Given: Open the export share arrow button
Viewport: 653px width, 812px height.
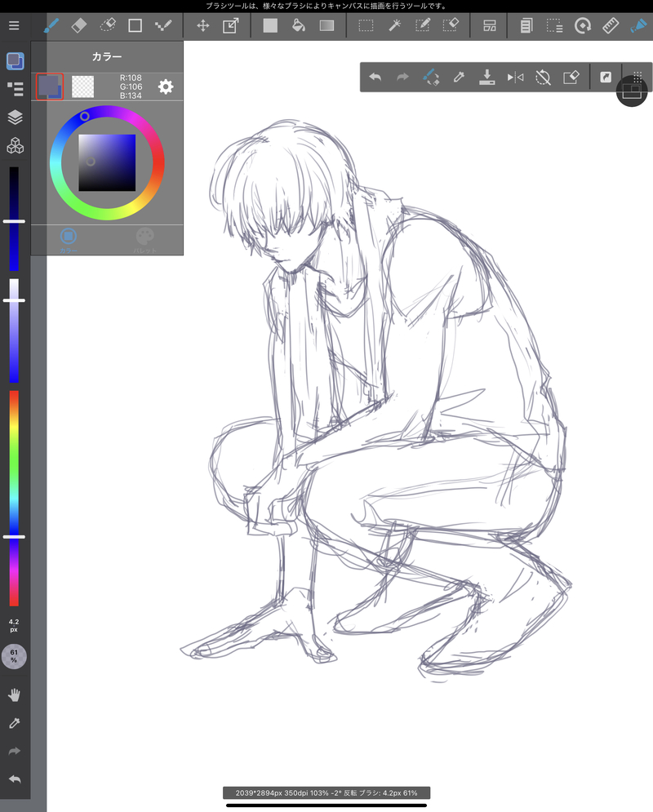Looking at the screenshot, I should tap(606, 78).
